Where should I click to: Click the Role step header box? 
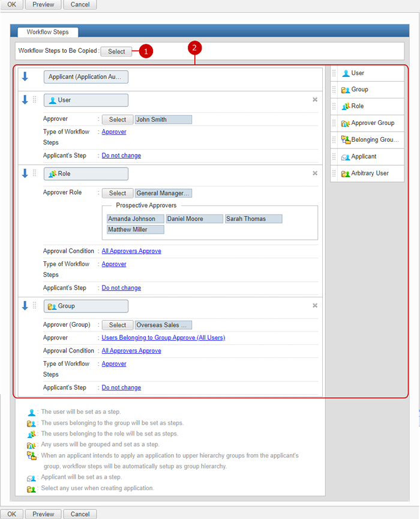click(x=86, y=174)
